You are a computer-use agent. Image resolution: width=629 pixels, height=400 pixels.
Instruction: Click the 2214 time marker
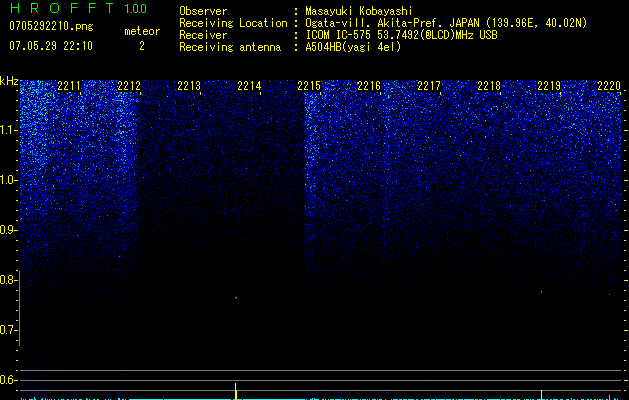point(249,86)
